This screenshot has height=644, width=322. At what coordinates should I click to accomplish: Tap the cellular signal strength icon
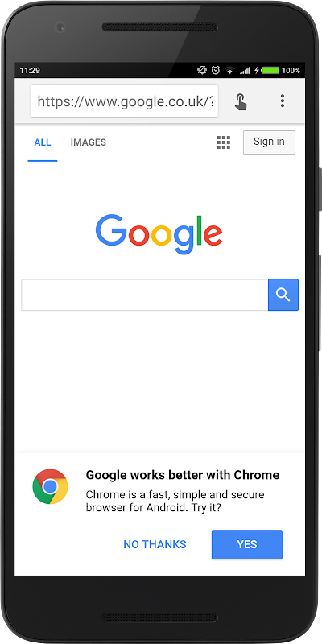tap(245, 70)
